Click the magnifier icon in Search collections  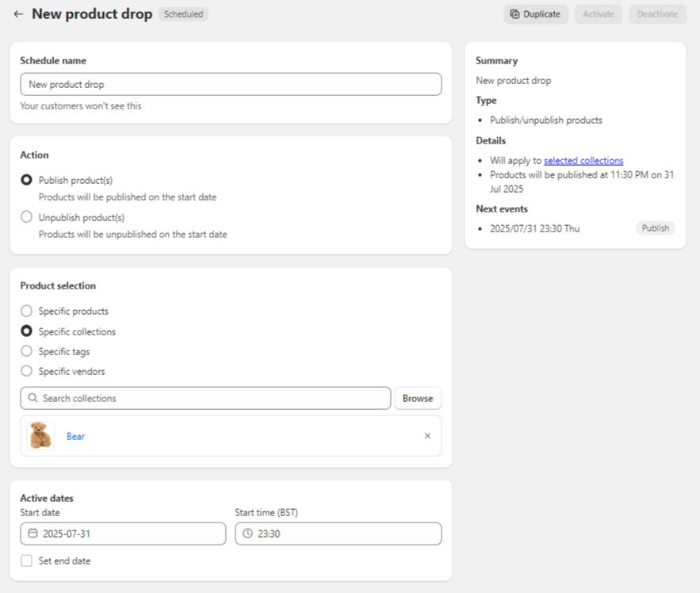[33, 398]
